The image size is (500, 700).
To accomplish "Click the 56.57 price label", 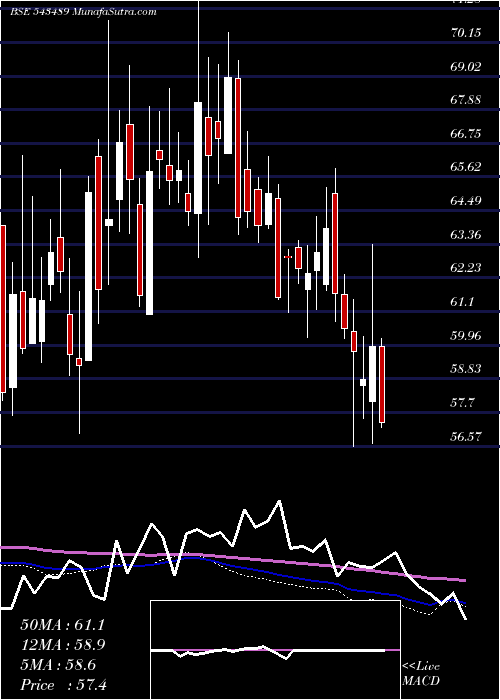I will click(466, 437).
